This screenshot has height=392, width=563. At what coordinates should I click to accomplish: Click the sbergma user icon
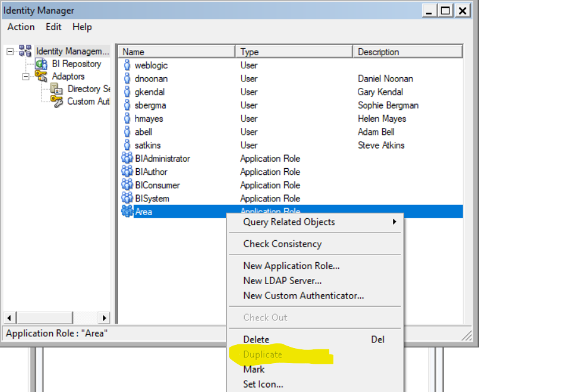[x=127, y=105]
